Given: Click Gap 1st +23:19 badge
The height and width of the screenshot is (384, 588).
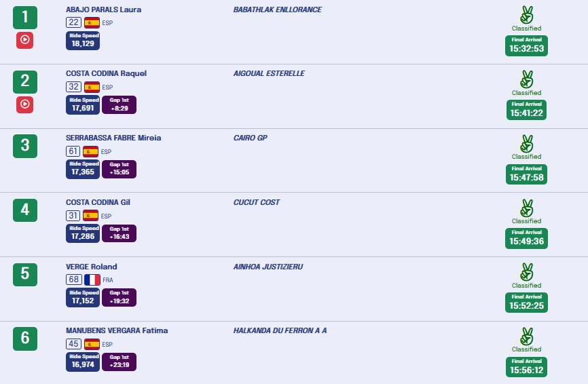Looking at the screenshot, I should (x=119, y=362).
